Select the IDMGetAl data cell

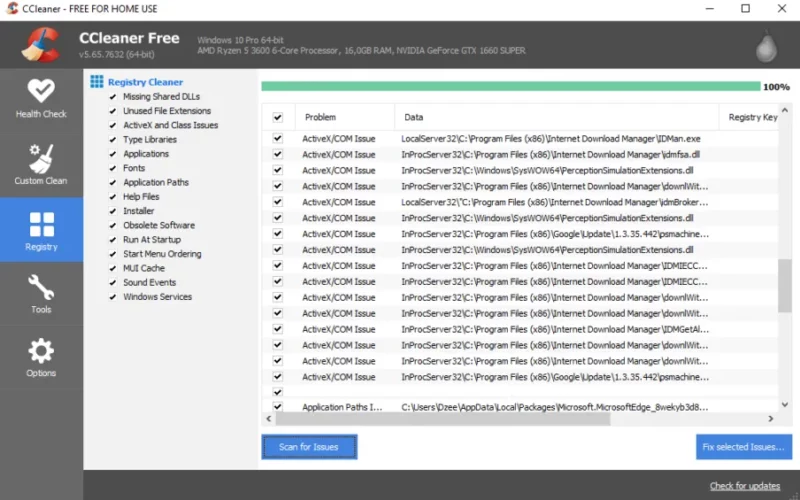click(x=554, y=330)
